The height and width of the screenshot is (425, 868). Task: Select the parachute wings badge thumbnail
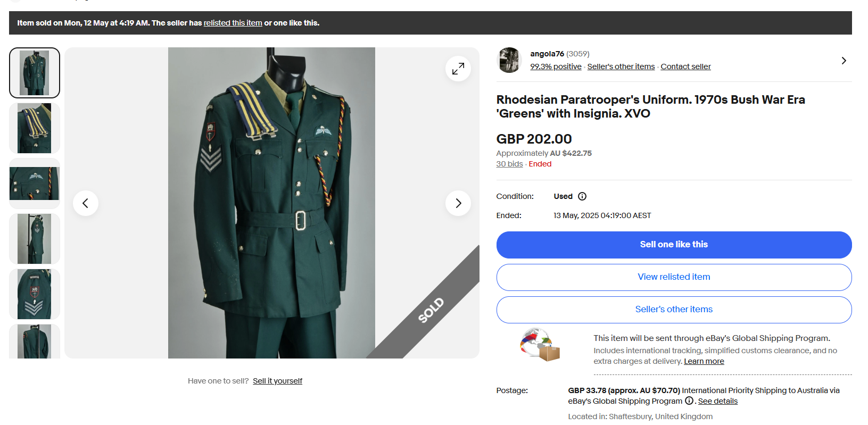click(35, 184)
